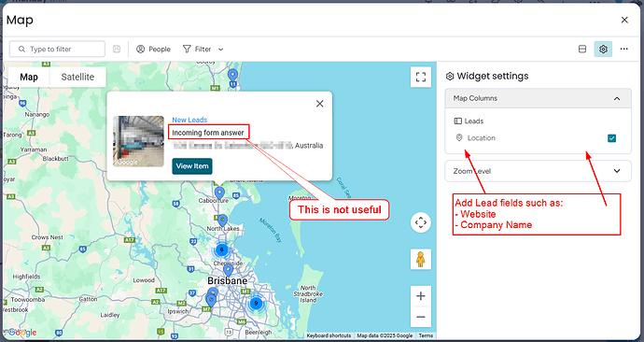Open the three-dots more options menu
Screen dimensions: 644x342
[x=623, y=49]
